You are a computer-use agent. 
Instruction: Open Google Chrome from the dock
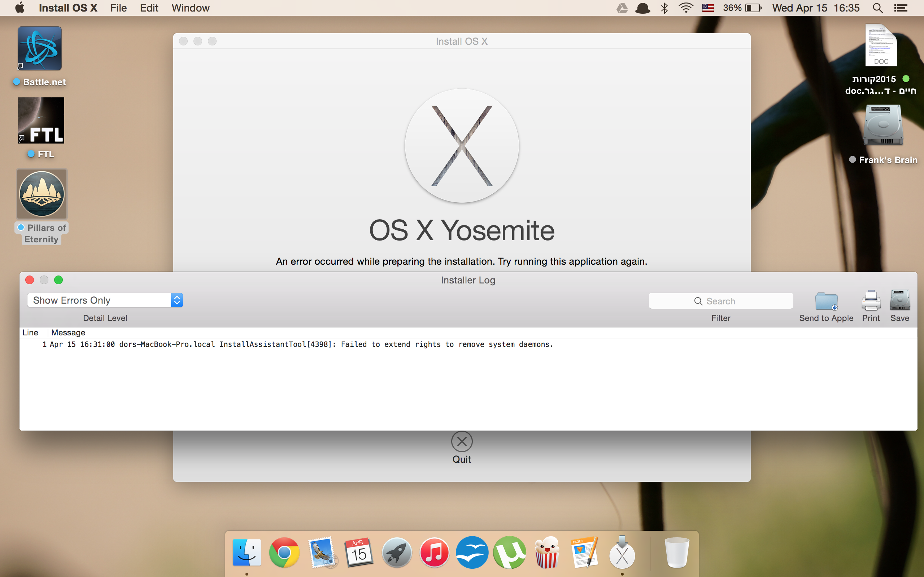(x=284, y=552)
